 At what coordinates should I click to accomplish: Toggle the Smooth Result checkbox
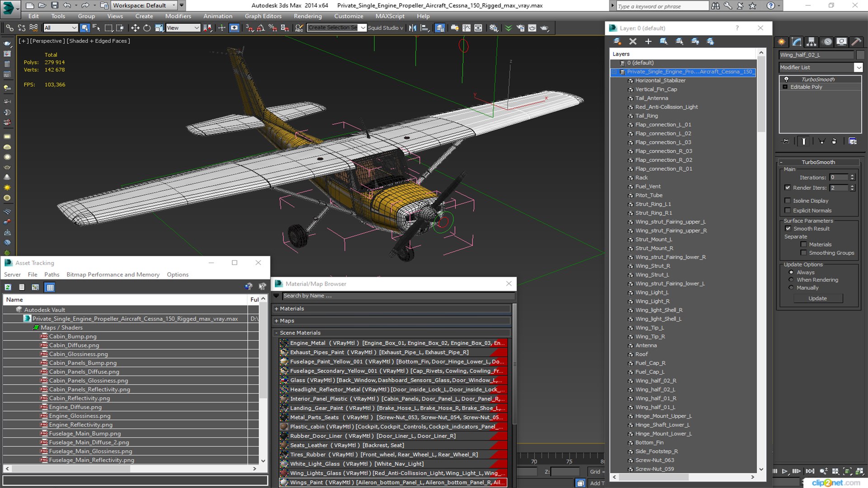788,229
